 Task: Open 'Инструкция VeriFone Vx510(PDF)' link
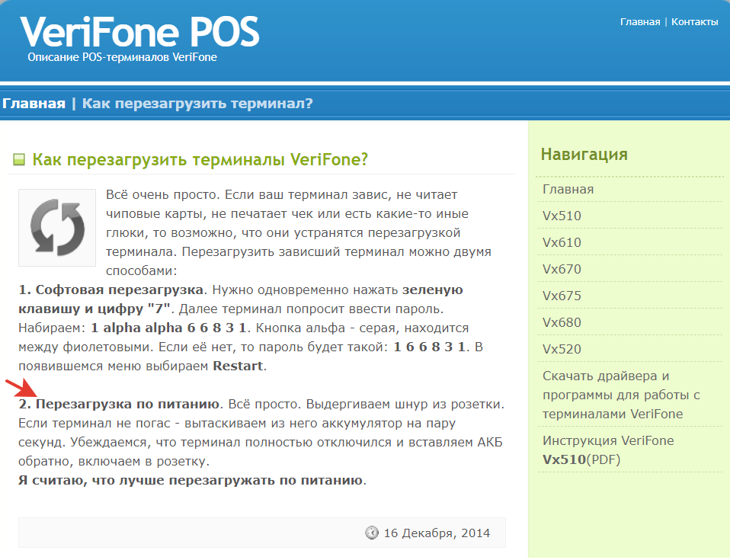click(x=608, y=450)
